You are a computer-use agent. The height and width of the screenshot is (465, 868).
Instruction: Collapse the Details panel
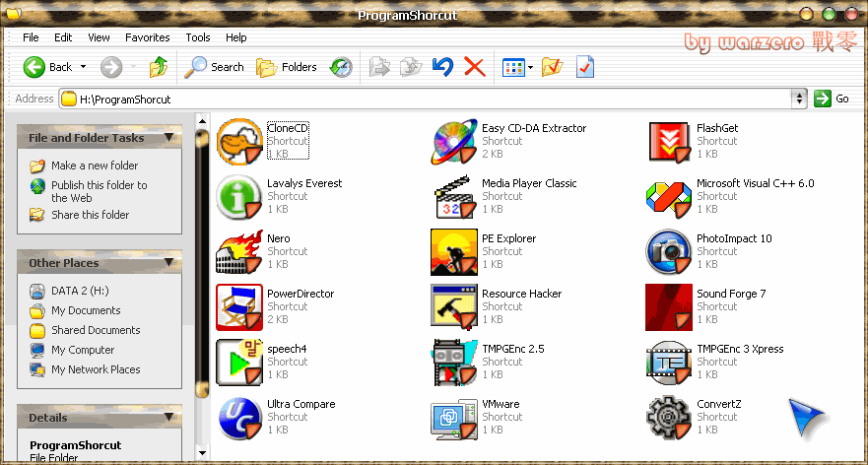click(x=168, y=418)
